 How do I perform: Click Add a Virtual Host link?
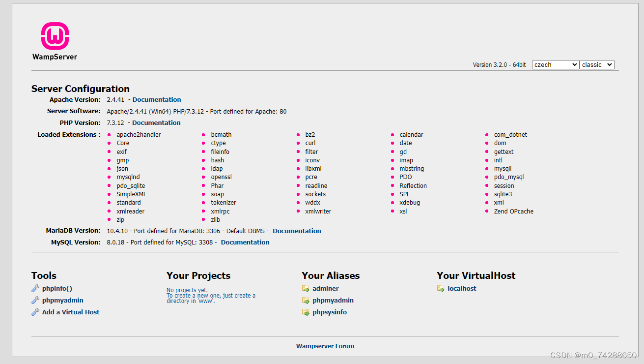point(71,312)
